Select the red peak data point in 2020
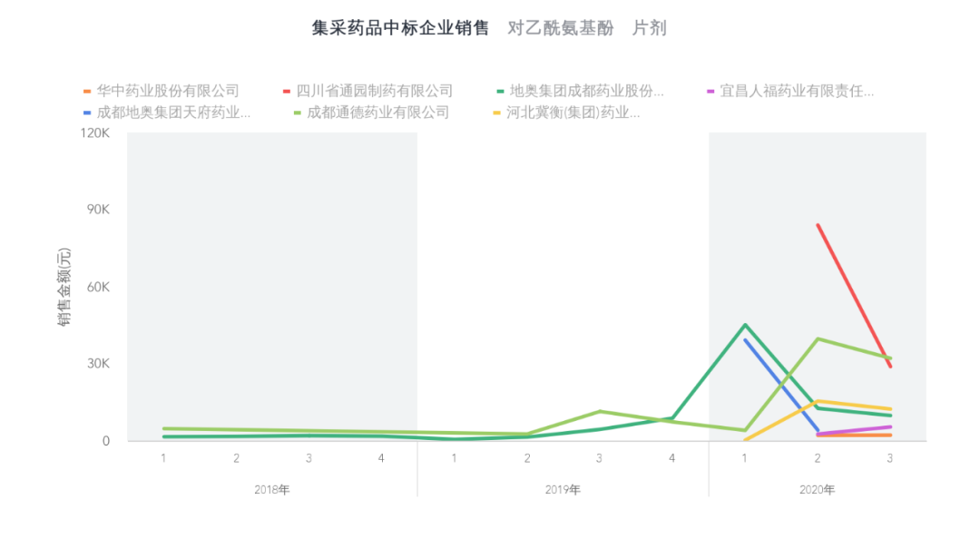The width and height of the screenshot is (980, 548). [x=818, y=223]
